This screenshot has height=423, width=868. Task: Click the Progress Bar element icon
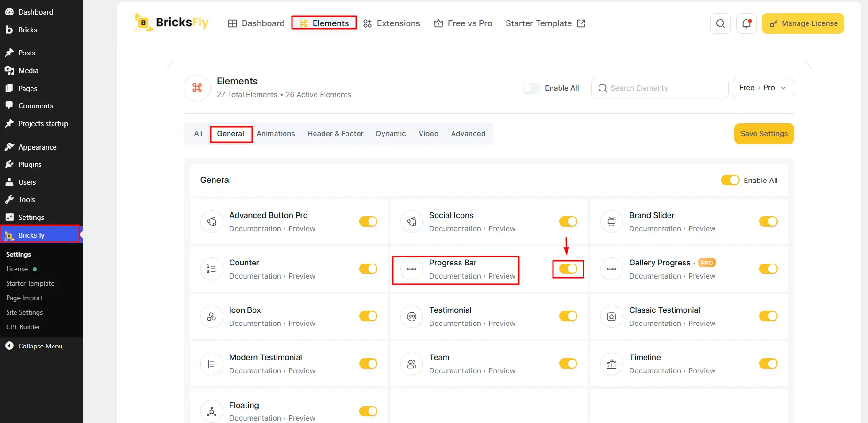point(412,269)
